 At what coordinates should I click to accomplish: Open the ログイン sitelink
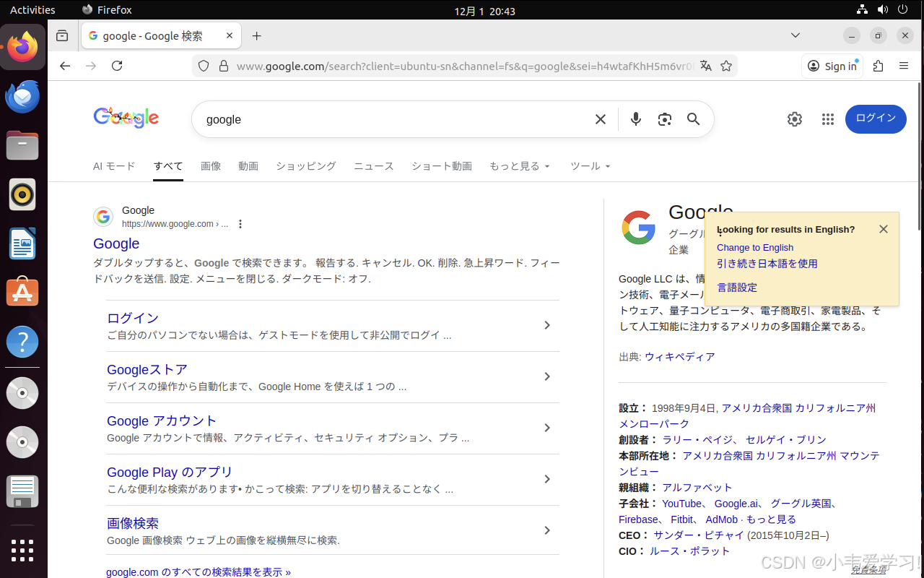click(133, 318)
